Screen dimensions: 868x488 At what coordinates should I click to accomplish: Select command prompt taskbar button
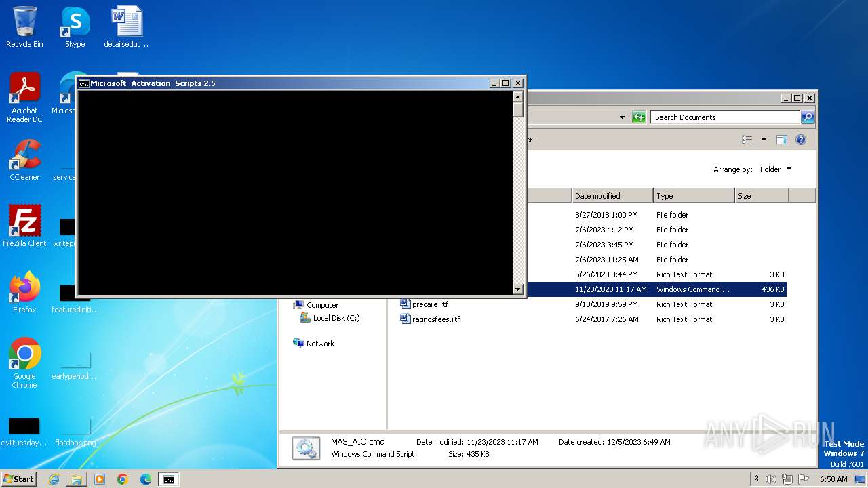[169, 479]
